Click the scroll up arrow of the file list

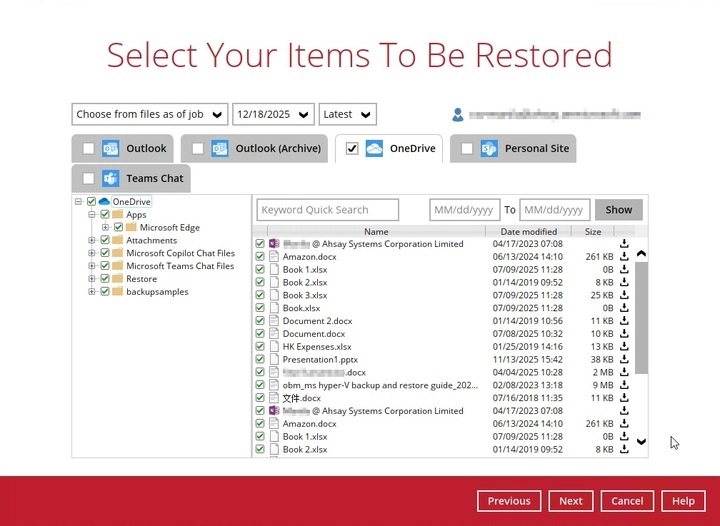coord(641,253)
